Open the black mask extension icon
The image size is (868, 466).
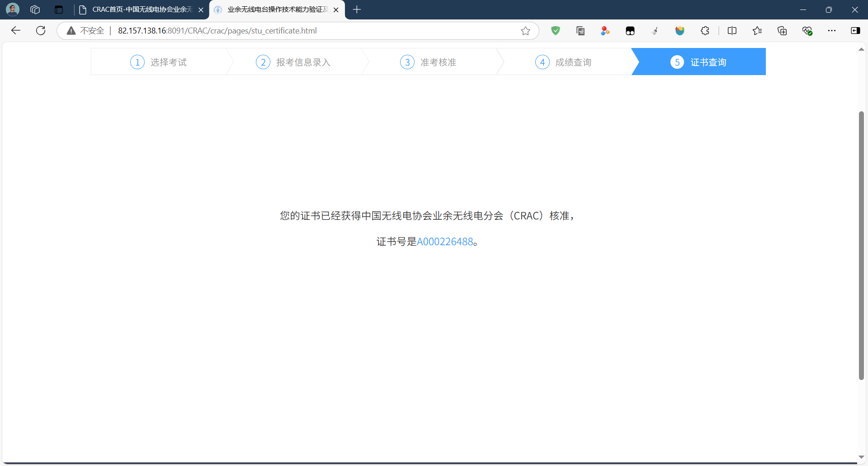point(630,31)
